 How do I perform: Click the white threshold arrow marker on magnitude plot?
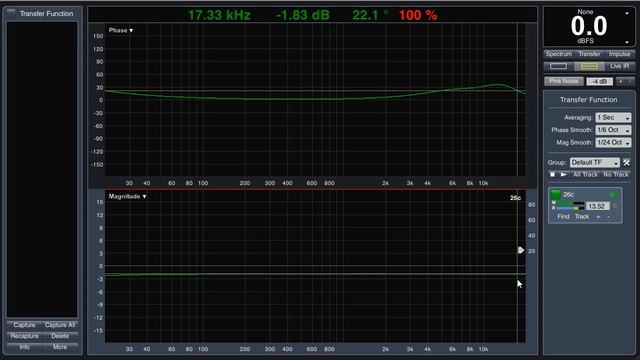click(x=521, y=250)
